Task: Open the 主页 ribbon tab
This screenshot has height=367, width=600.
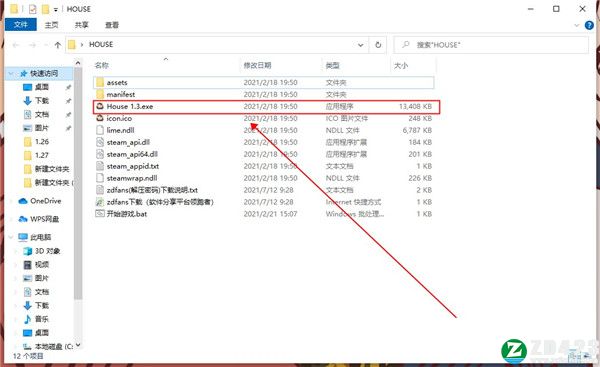Action: (51, 25)
